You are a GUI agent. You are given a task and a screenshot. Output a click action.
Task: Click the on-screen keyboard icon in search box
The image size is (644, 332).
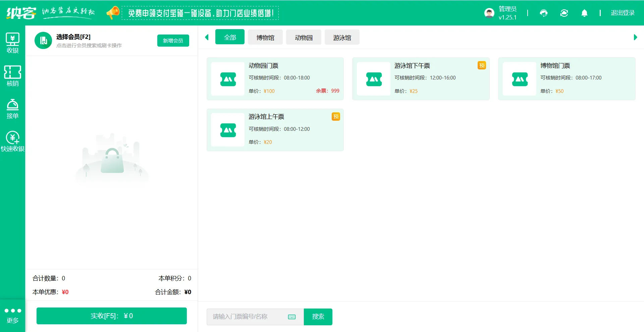click(292, 317)
